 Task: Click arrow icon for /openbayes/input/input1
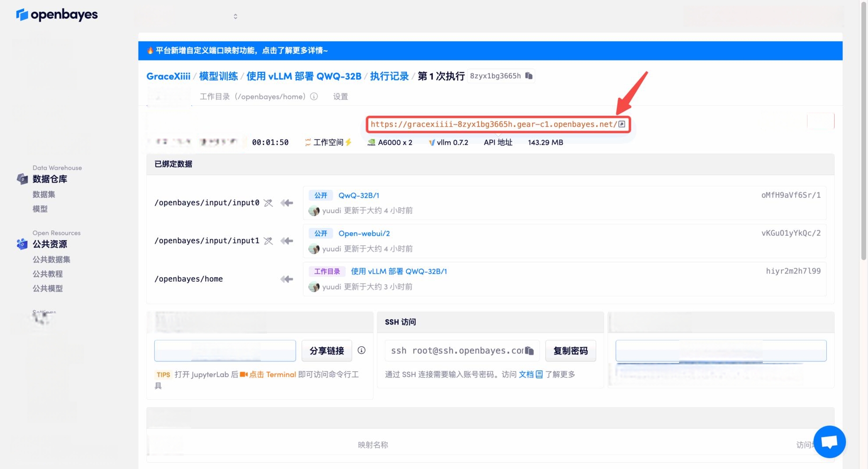pyautogui.click(x=287, y=241)
